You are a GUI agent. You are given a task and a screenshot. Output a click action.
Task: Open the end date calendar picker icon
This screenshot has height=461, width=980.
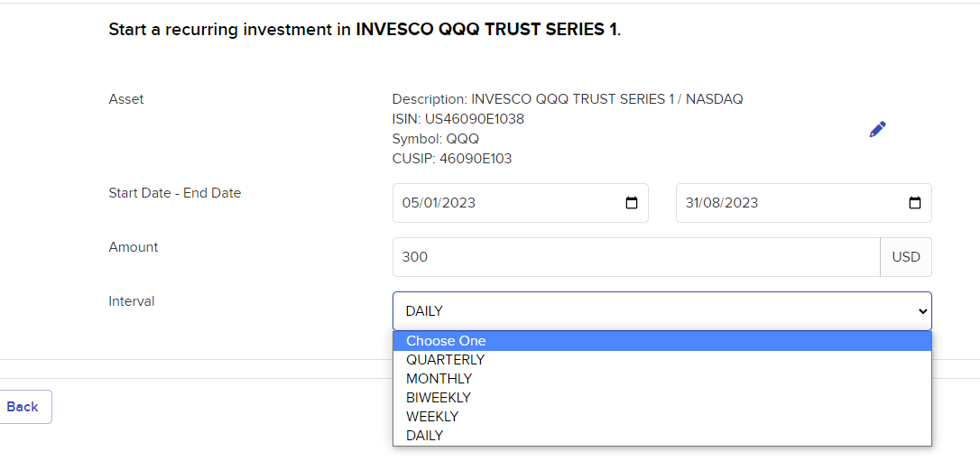(x=914, y=203)
